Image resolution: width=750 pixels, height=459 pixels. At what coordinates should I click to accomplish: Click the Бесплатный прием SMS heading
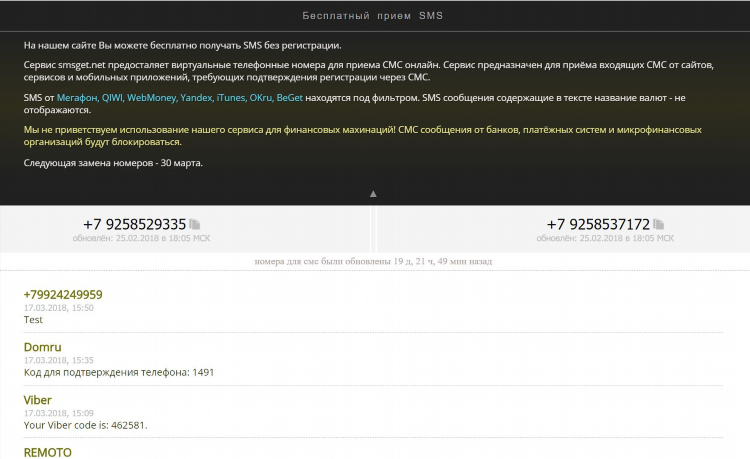373,16
